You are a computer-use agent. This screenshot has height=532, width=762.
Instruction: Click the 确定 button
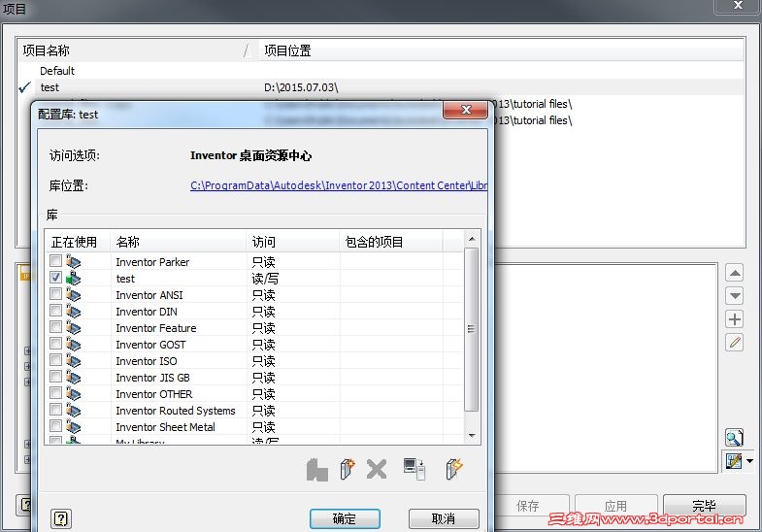pyautogui.click(x=345, y=518)
